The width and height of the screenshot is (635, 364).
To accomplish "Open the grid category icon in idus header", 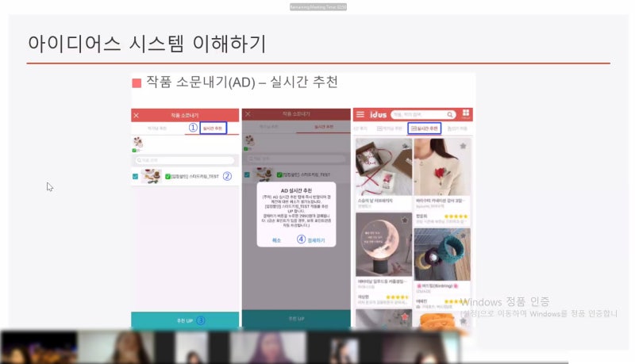I will [x=466, y=113].
